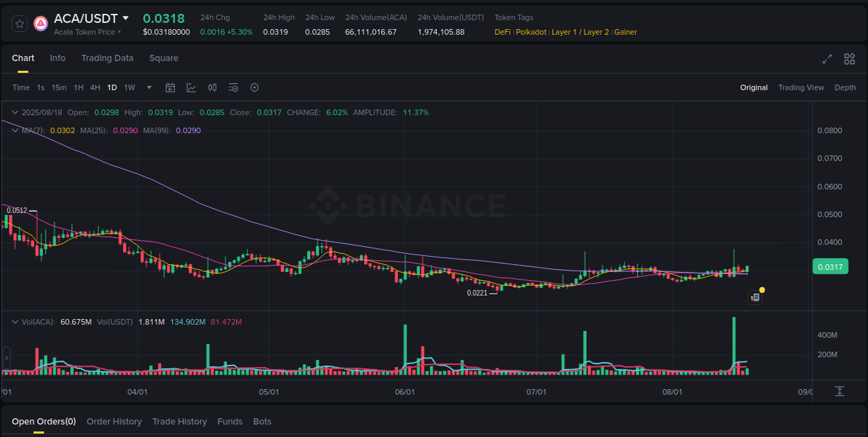The image size is (868, 437).
Task: Select the line chart type icon
Action: point(191,87)
